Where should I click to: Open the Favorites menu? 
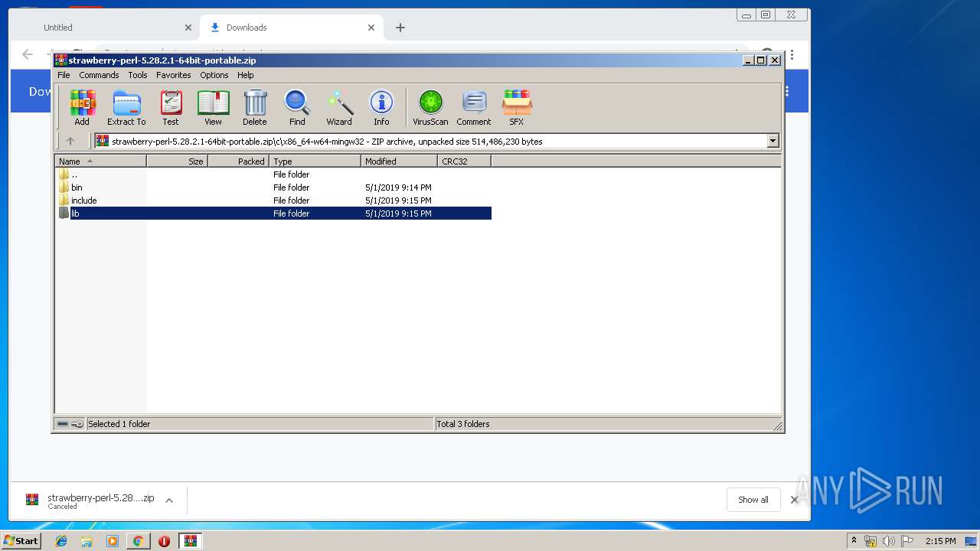[174, 75]
